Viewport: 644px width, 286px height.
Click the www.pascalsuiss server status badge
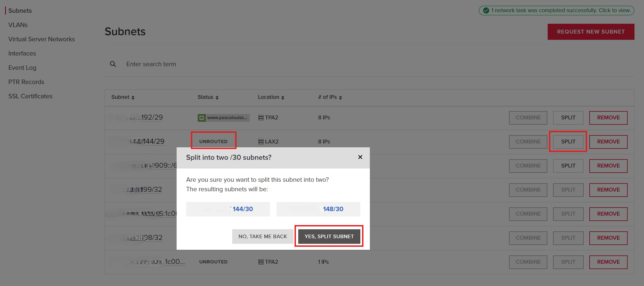(224, 118)
